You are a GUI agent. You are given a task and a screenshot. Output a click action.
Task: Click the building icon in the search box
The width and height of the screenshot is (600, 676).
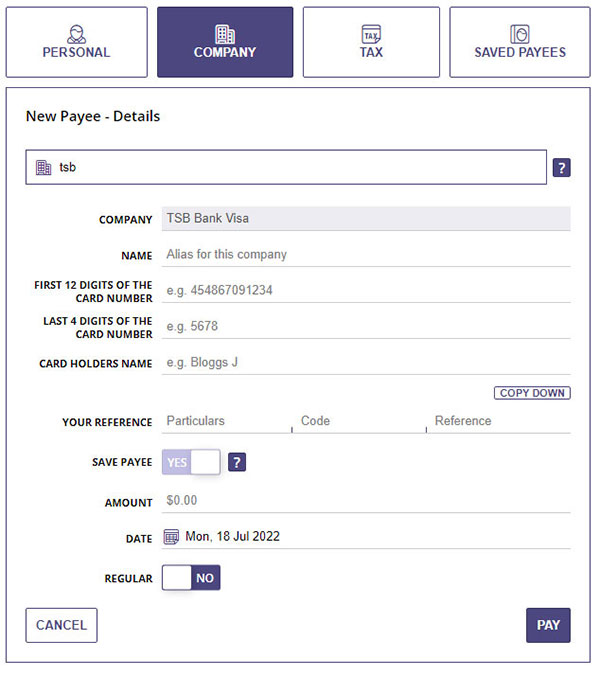point(43,168)
